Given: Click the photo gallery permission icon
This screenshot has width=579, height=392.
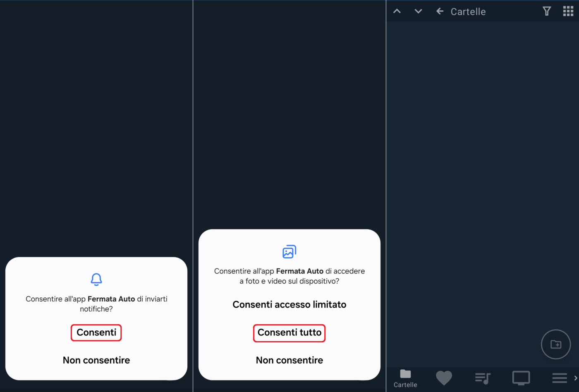Looking at the screenshot, I should pyautogui.click(x=289, y=252).
